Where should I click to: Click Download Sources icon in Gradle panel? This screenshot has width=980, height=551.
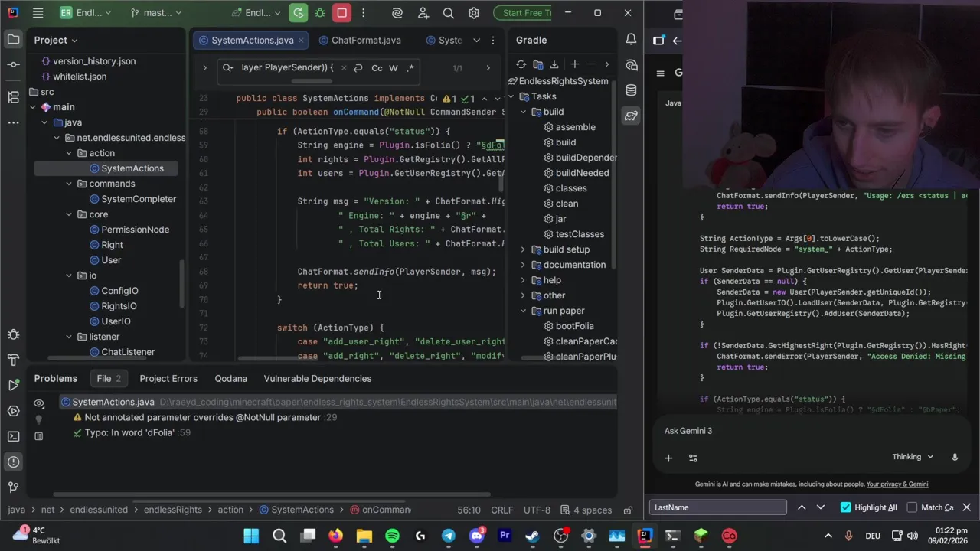point(554,64)
